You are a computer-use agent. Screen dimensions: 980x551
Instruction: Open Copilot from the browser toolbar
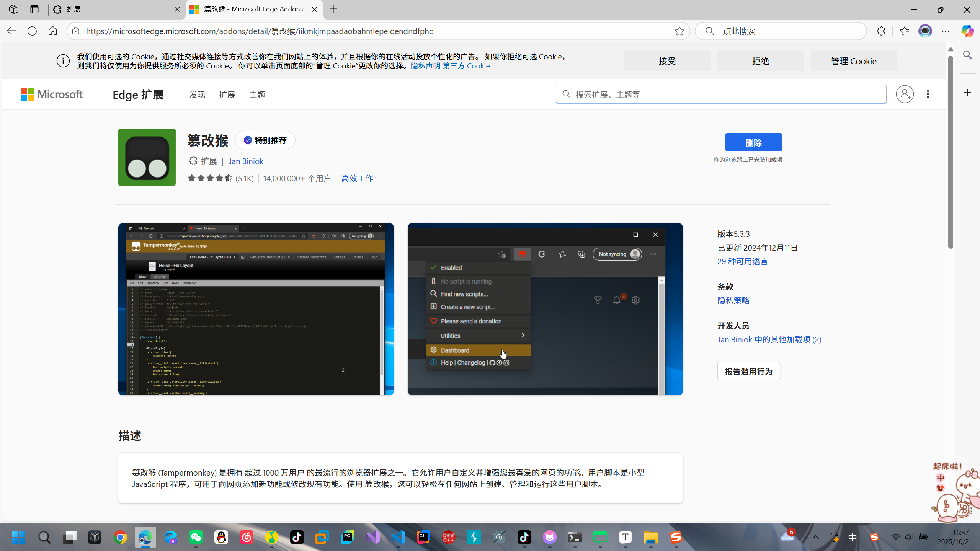[967, 31]
